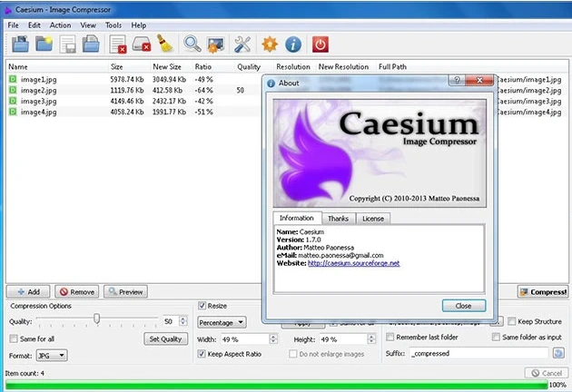Click the blue icon button next to Suffix field
Screen dimensions: 572x392
click(558, 353)
